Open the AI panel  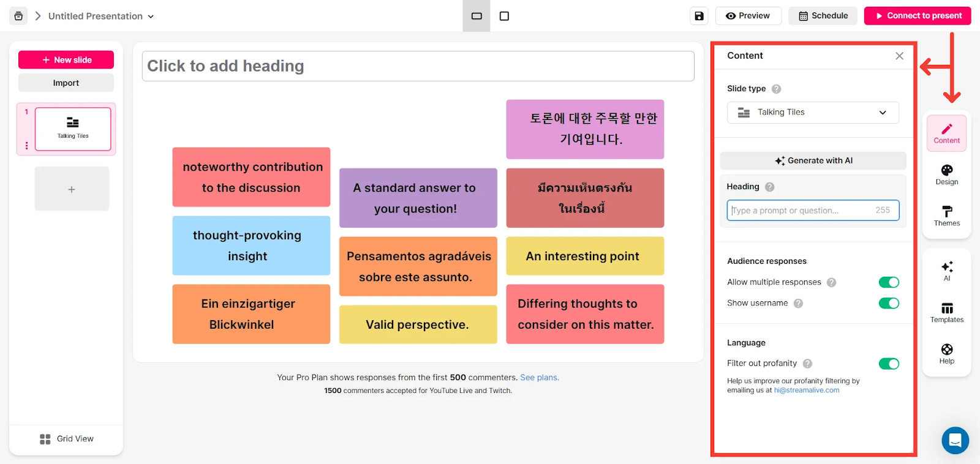(x=946, y=271)
